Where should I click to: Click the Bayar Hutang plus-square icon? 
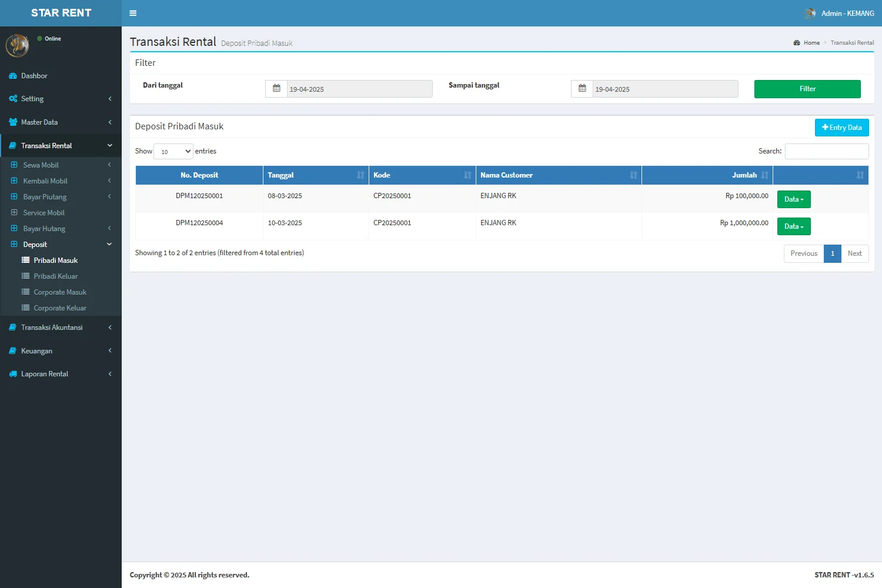(x=14, y=229)
